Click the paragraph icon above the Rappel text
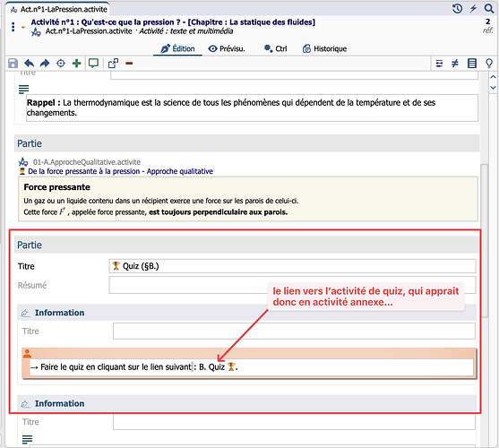The height and width of the screenshot is (448, 499). (23, 90)
